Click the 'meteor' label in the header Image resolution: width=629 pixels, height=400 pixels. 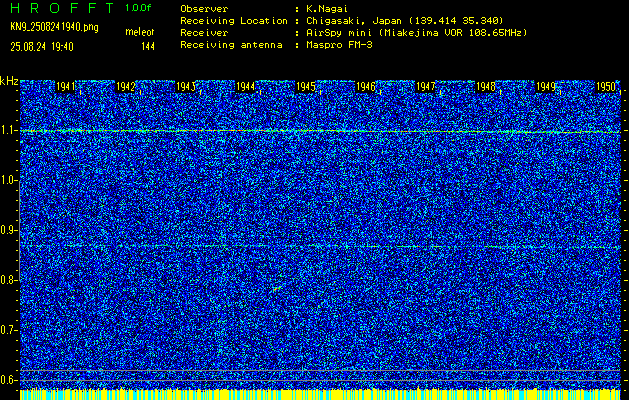pyautogui.click(x=140, y=32)
